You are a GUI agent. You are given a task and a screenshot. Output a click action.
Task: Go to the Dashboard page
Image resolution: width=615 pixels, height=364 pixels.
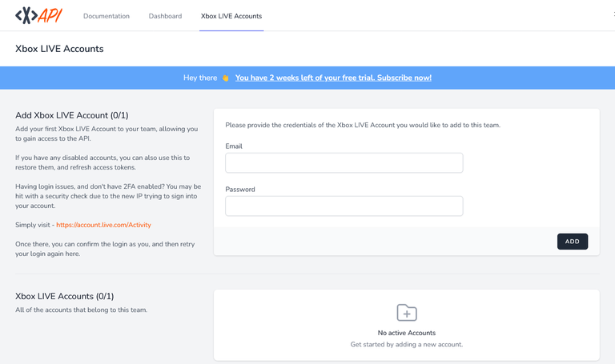pos(165,16)
